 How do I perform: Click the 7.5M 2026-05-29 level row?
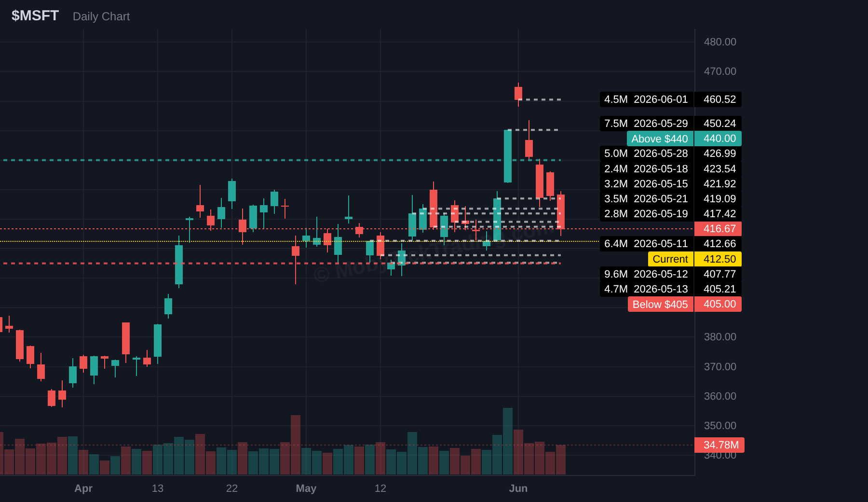[646, 124]
